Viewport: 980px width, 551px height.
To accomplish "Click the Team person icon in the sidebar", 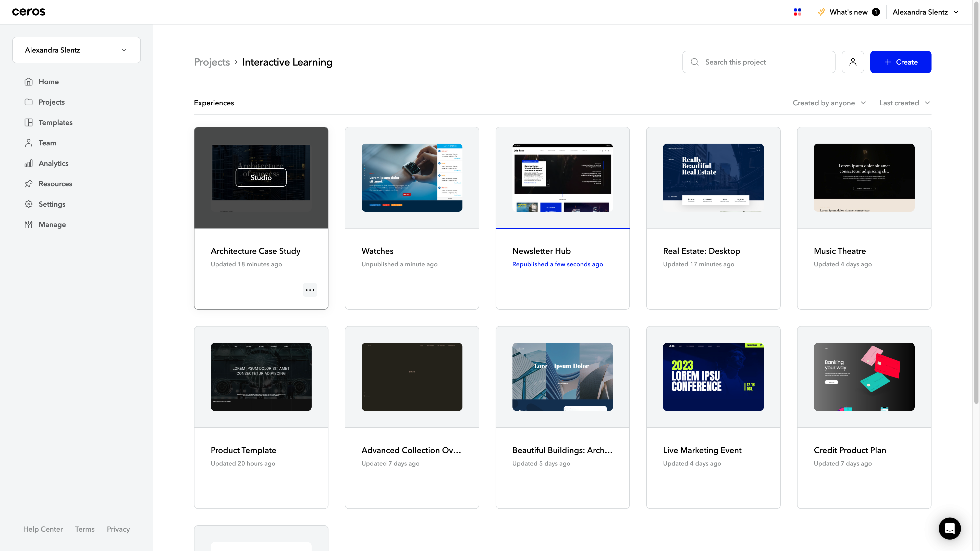I will [x=29, y=143].
